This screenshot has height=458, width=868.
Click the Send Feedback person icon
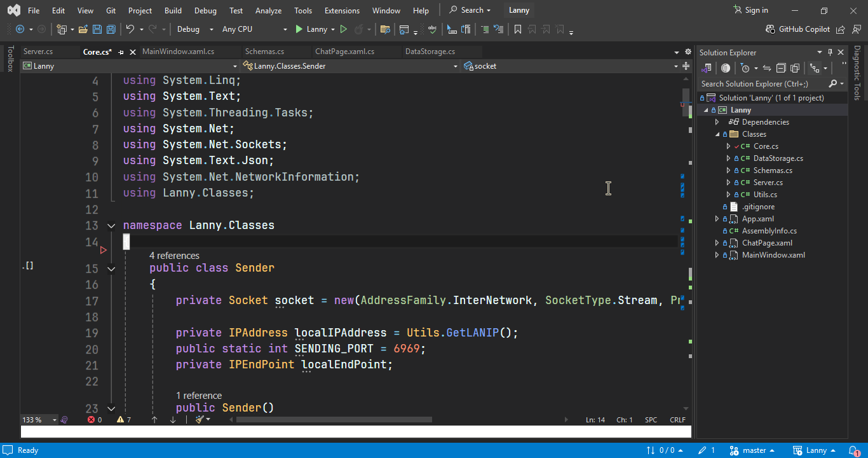[855, 29]
